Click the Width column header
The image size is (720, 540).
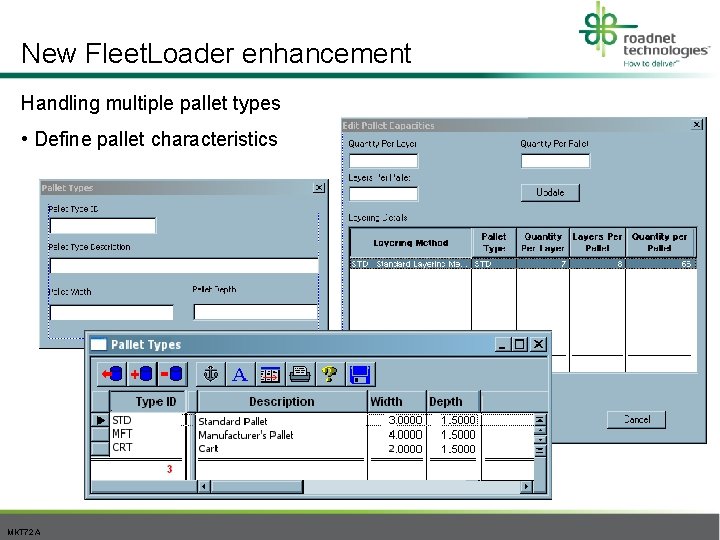click(x=397, y=402)
